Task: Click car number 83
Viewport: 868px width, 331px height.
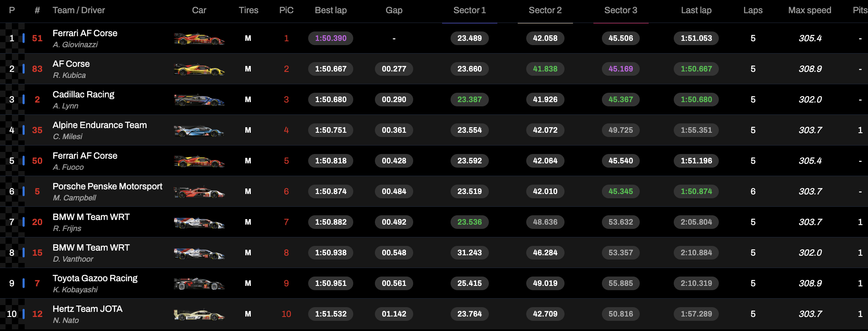Action: pyautogui.click(x=37, y=69)
